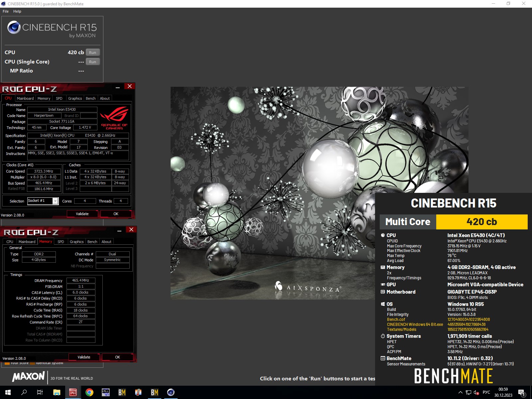
Task: Click the Bench.cof file integrity entry
Action: (x=396, y=320)
